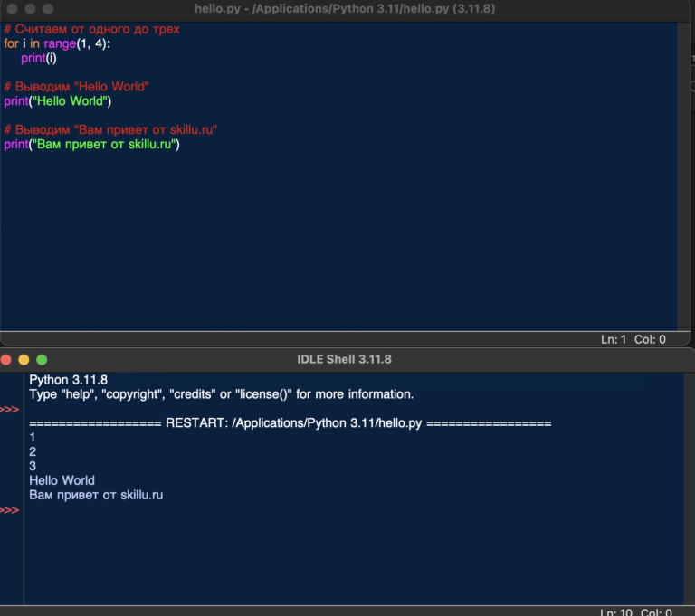This screenshot has height=616, width=695.
Task: Click the Hello World output in the shell
Action: click(x=62, y=480)
